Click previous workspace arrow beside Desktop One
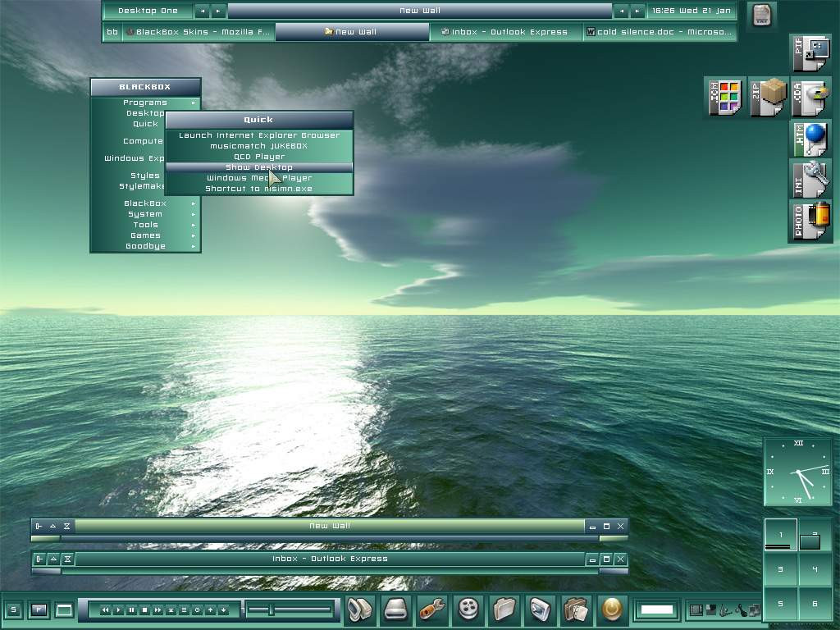 [x=203, y=11]
